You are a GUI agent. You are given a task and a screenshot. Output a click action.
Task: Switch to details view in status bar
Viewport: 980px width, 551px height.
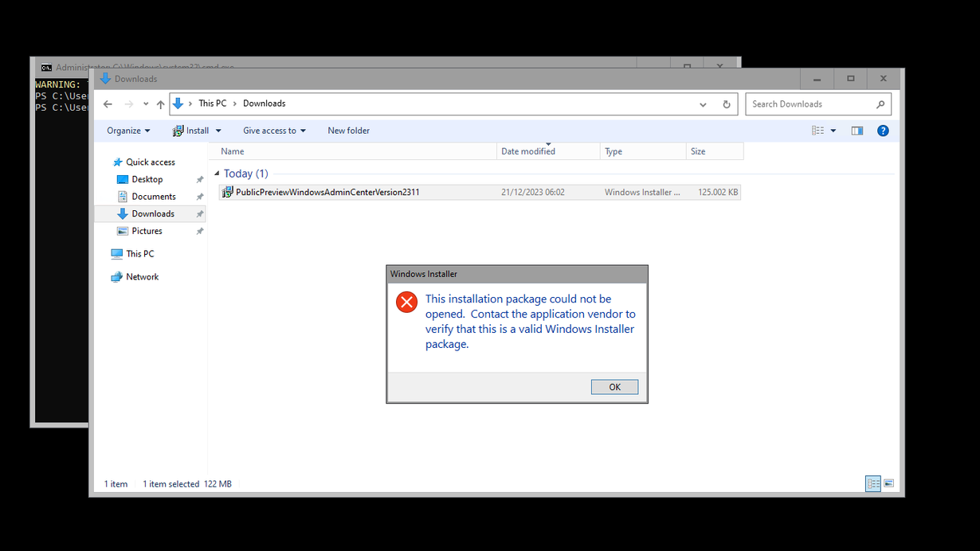873,483
